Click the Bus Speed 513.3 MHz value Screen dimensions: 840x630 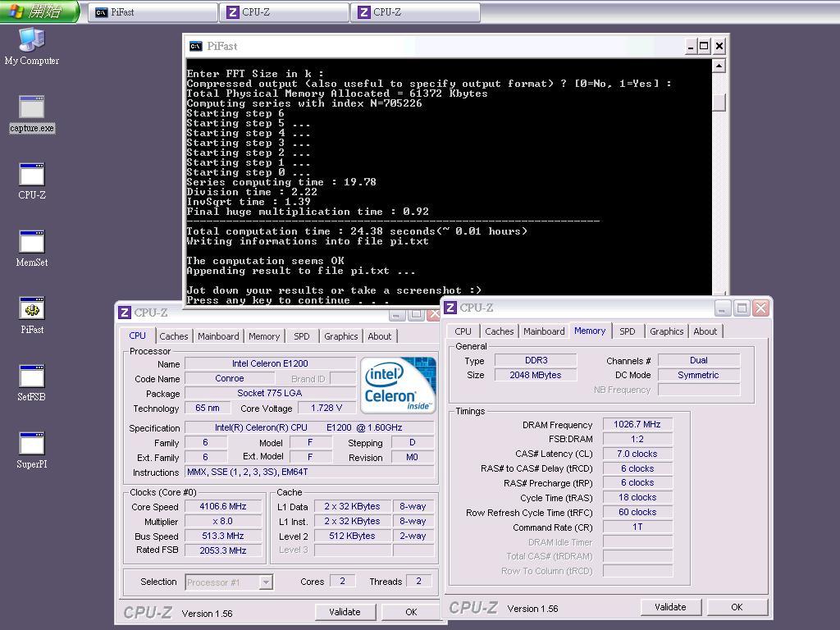pos(223,536)
